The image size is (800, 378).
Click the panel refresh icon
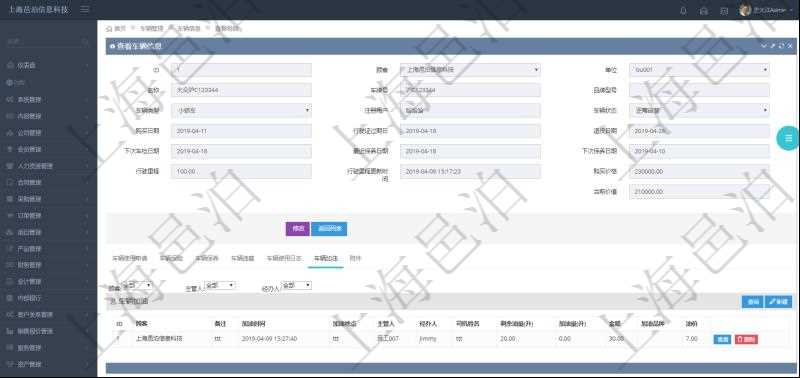781,46
